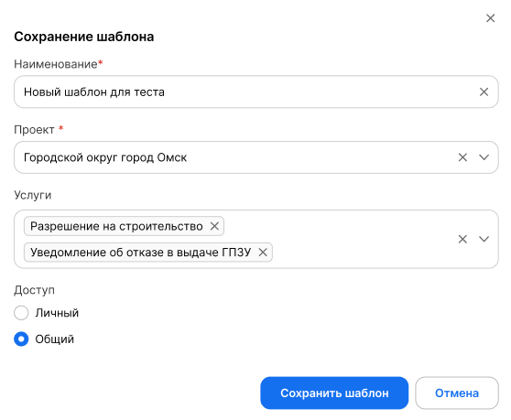Image resolution: width=511 pixels, height=420 pixels.
Task: Click the Сохранить шаблон button
Action: [334, 393]
